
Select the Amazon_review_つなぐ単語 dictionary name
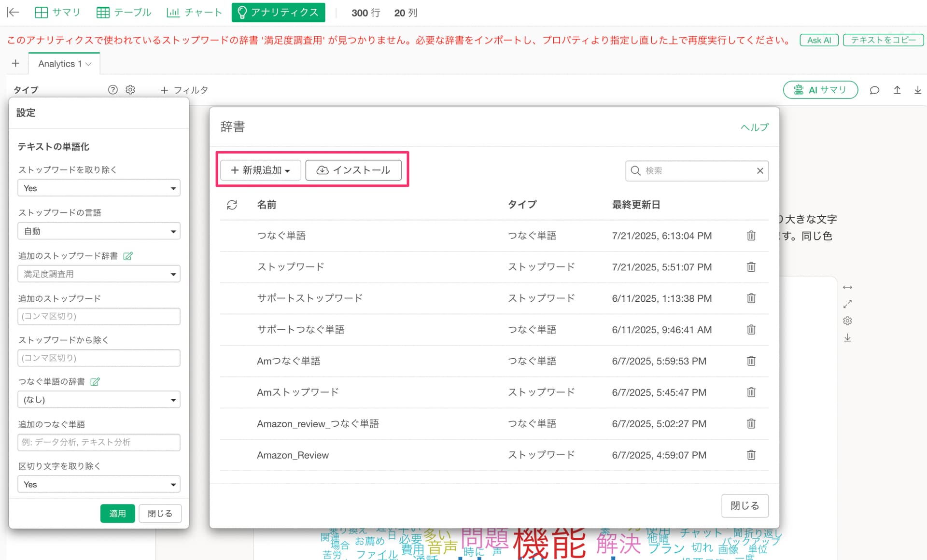click(318, 424)
